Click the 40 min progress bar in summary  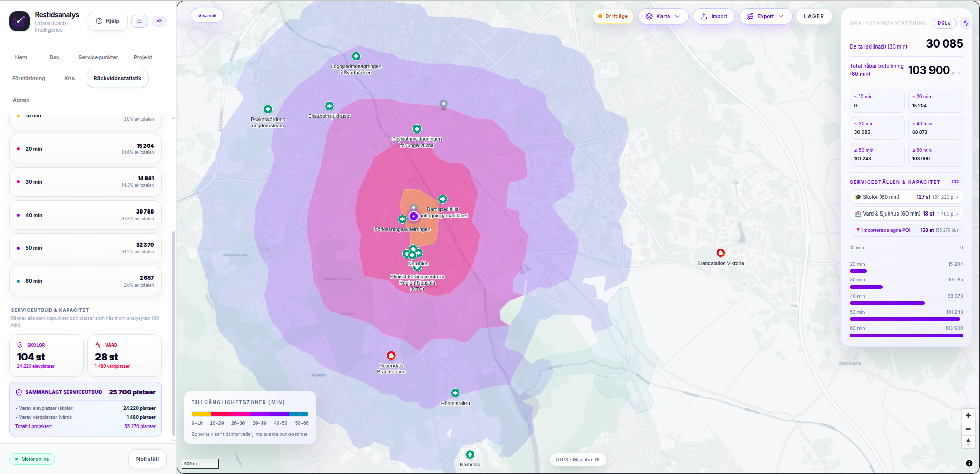click(887, 303)
